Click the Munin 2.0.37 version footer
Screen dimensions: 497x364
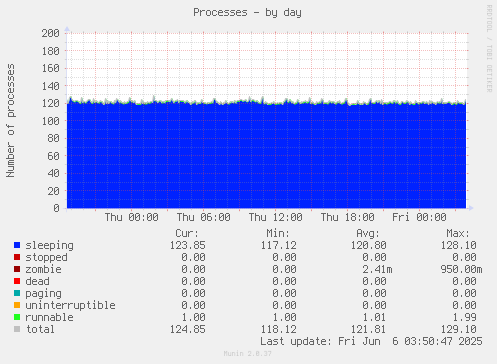pos(248,354)
